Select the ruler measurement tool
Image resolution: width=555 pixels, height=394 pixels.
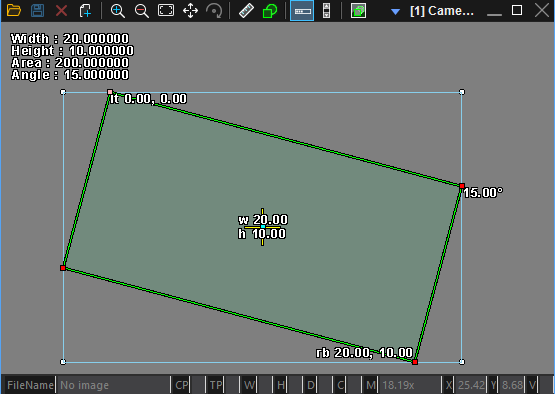click(x=246, y=11)
